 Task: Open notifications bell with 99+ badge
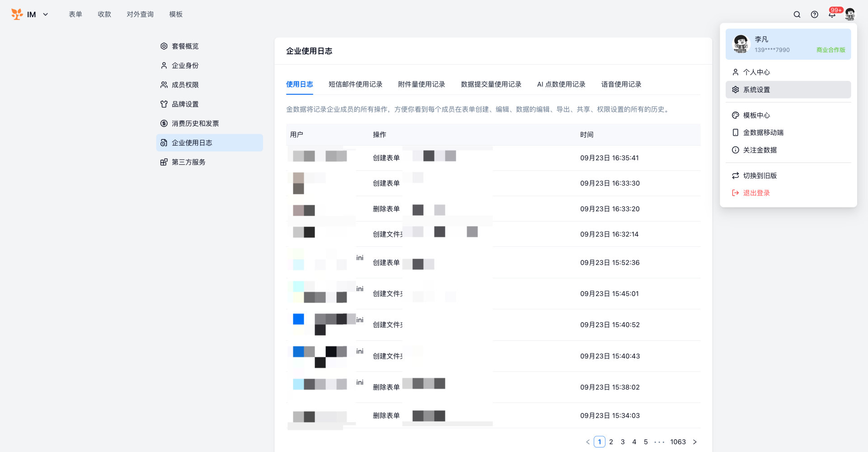(832, 14)
